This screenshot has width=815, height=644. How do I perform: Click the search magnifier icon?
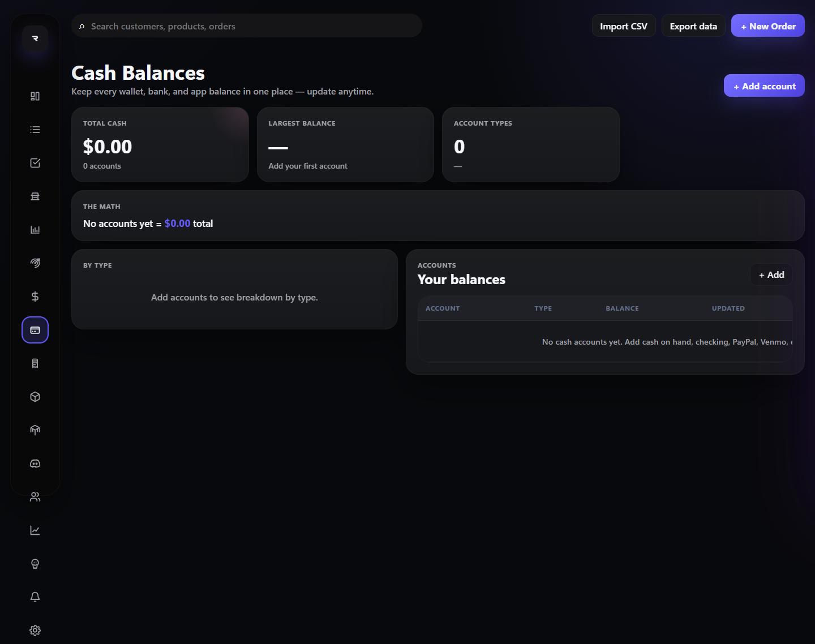[x=82, y=27]
